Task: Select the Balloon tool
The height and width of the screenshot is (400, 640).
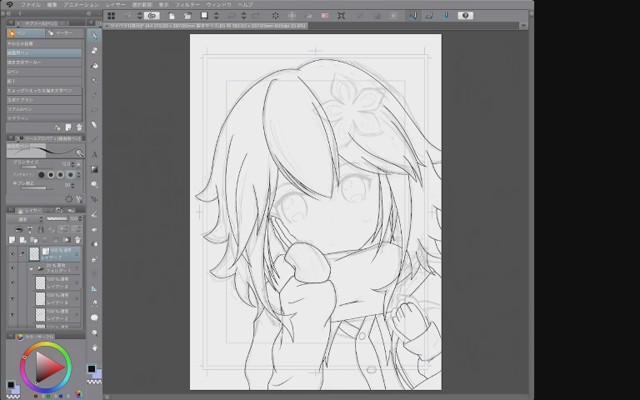Action: (94, 318)
